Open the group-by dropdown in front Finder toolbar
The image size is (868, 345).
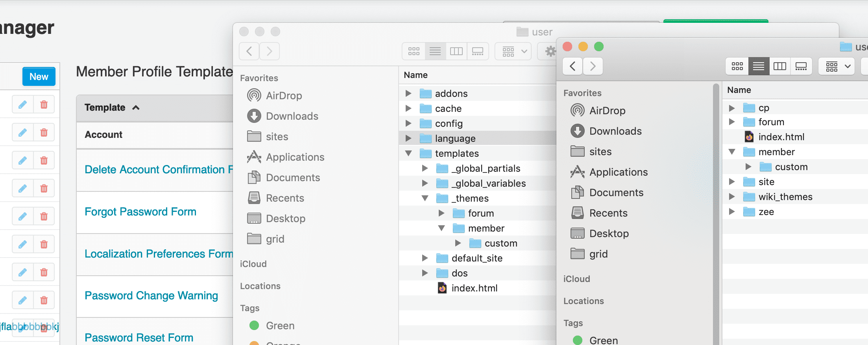(x=838, y=66)
